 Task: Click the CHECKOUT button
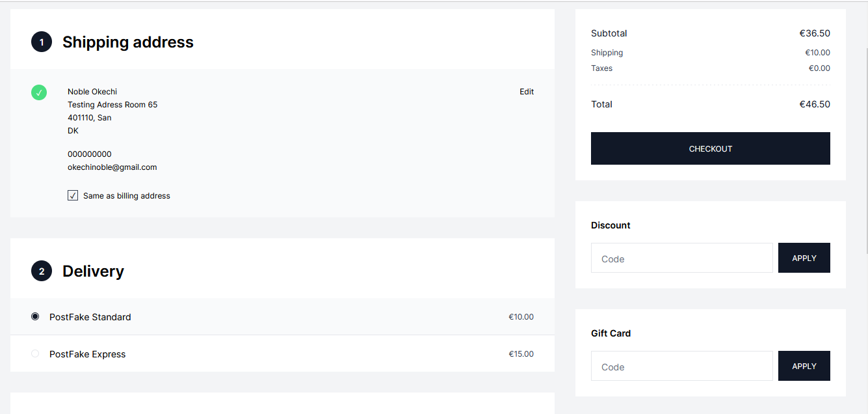(711, 148)
